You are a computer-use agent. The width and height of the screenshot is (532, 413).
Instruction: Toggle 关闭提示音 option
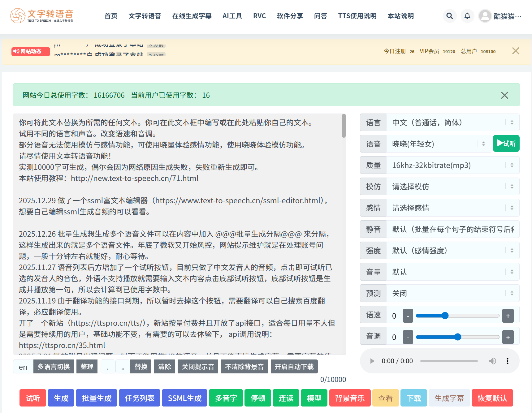tap(198, 367)
